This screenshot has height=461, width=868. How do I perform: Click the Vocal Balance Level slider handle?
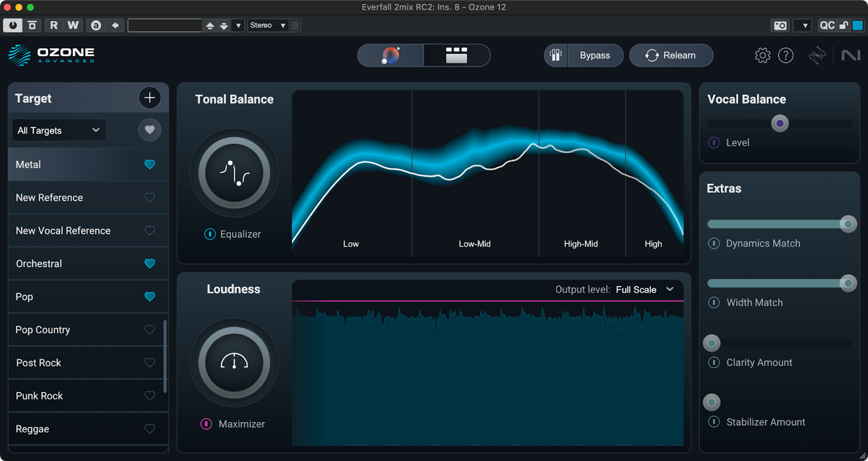click(x=780, y=123)
